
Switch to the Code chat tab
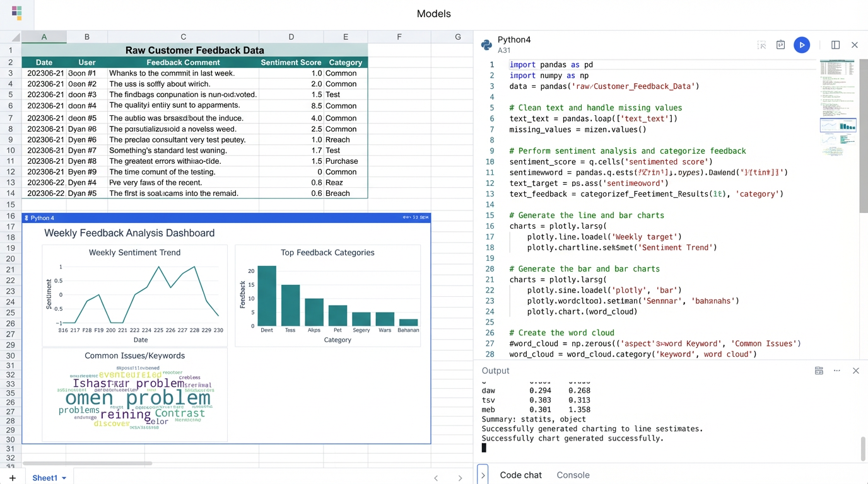tap(520, 475)
